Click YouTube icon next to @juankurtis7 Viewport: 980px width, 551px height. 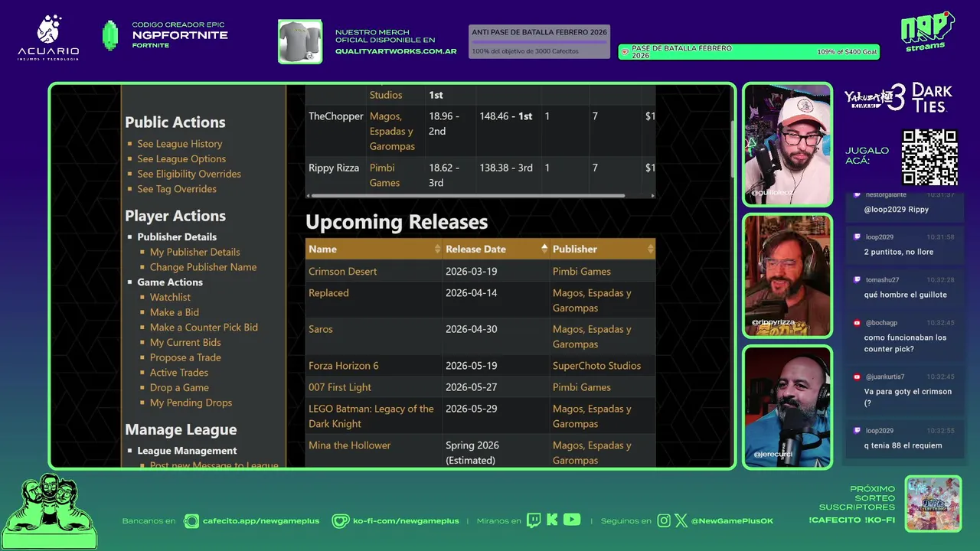pos(857,377)
